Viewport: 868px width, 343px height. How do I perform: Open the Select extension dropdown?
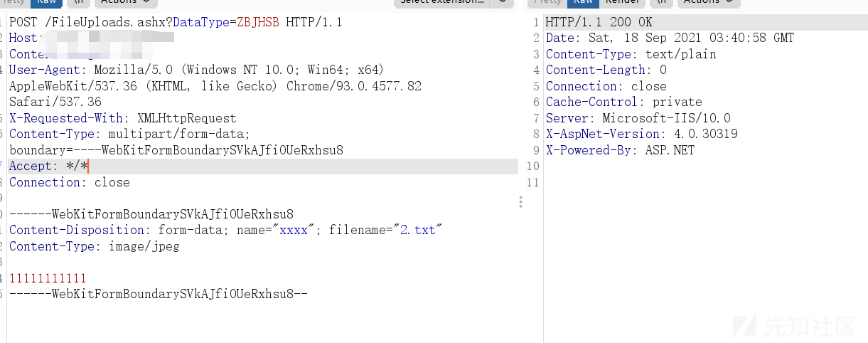[x=441, y=2]
